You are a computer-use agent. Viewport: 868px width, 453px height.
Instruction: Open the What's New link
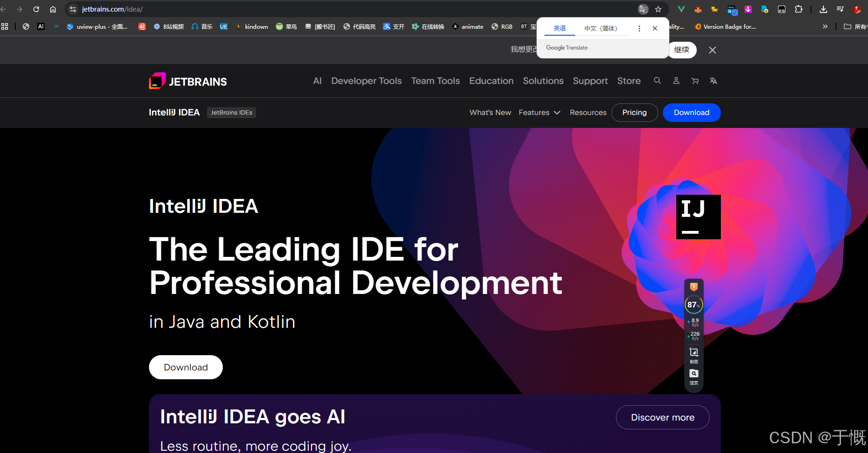click(490, 113)
